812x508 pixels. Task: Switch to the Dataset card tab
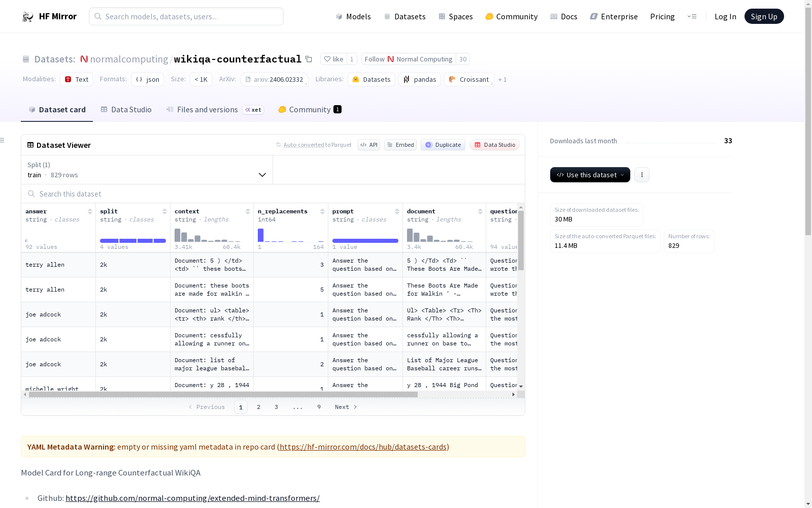tap(57, 109)
